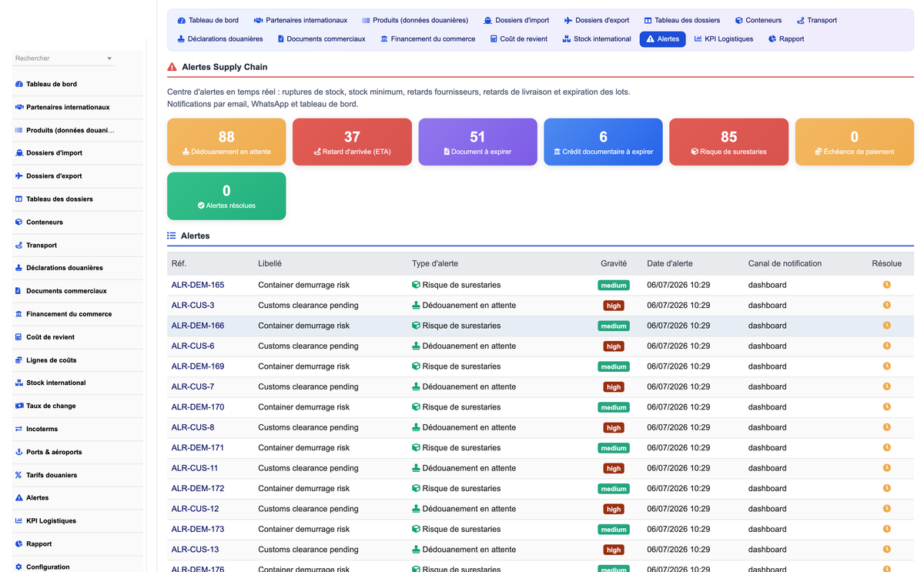Switch to the Tableau de bord tab
The image size is (924, 572).
[x=208, y=20]
